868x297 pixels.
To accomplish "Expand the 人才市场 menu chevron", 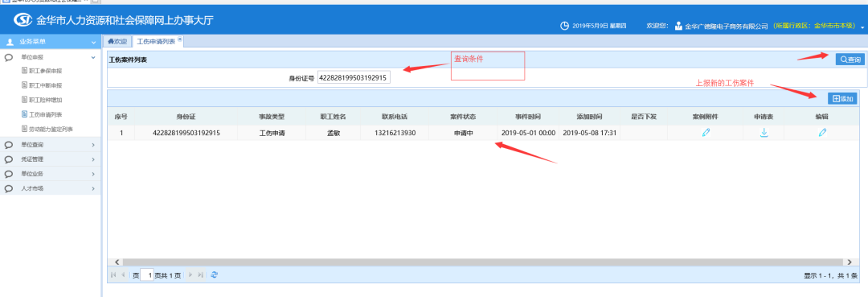I will pos(93,188).
